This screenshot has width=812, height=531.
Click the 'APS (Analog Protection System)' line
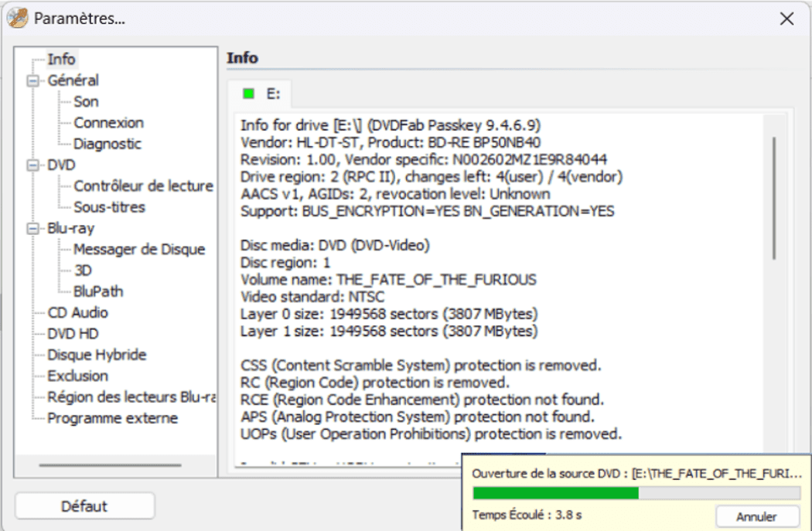[x=418, y=417]
